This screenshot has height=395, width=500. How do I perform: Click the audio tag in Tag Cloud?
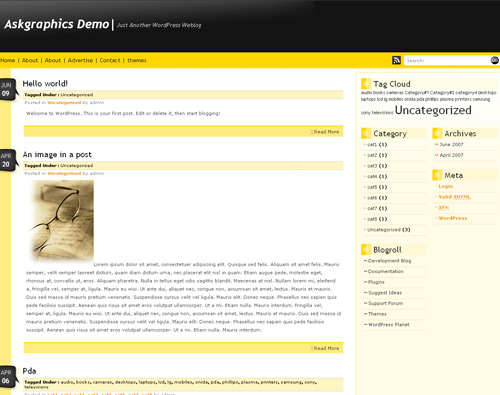tap(367, 93)
